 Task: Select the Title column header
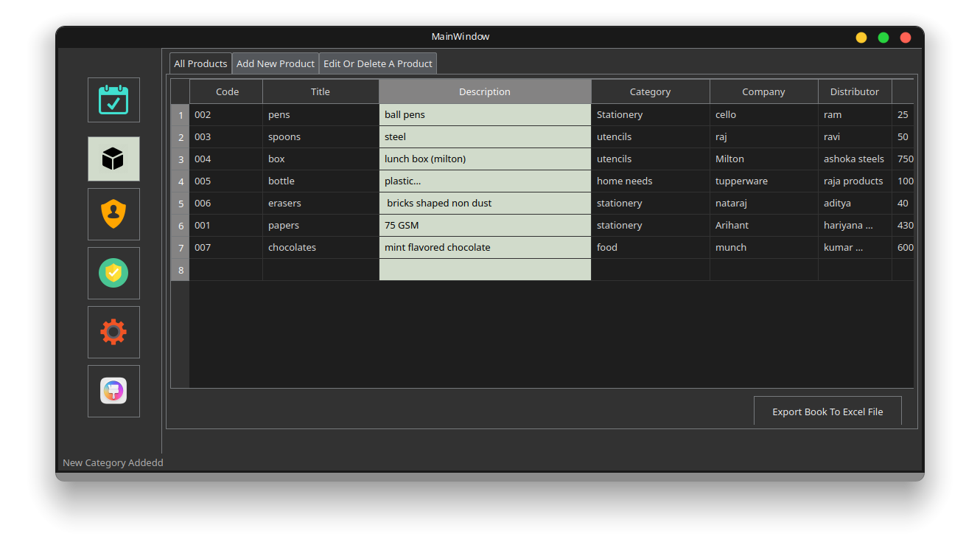321,91
